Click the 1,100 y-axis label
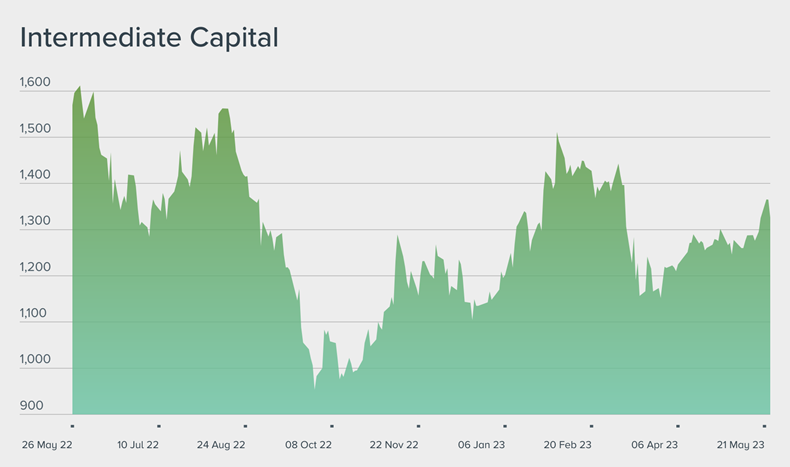 (x=35, y=314)
